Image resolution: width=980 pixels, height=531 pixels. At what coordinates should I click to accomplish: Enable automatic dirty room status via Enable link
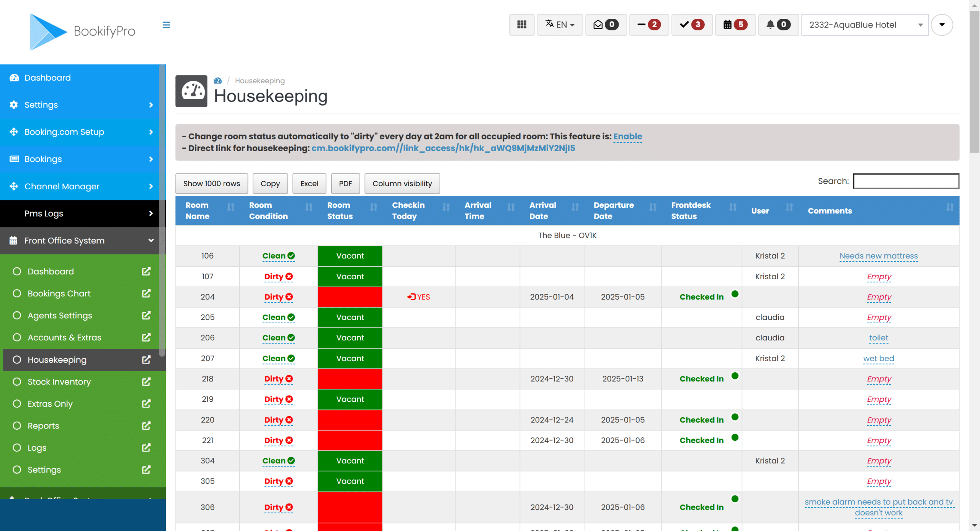pyautogui.click(x=627, y=136)
